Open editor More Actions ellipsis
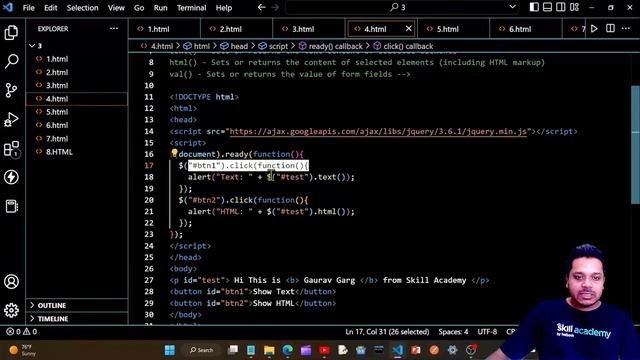 (x=626, y=29)
